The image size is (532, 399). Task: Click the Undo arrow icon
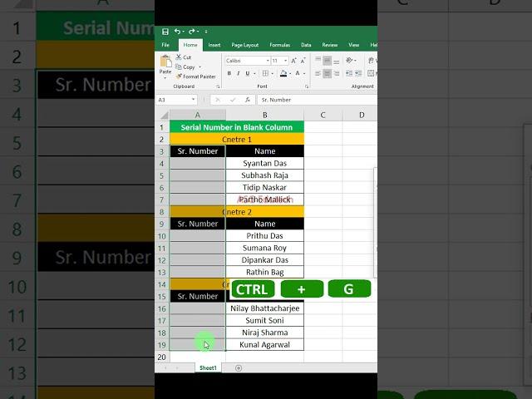click(x=177, y=32)
